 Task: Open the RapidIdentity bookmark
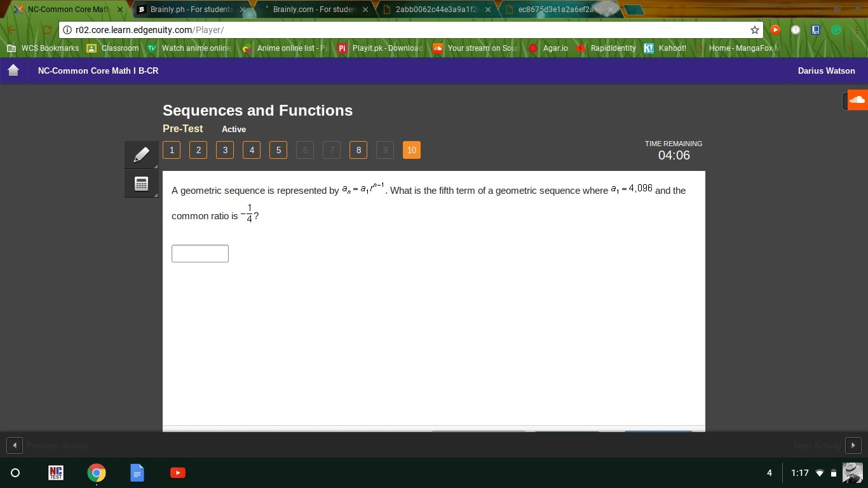[x=606, y=48]
